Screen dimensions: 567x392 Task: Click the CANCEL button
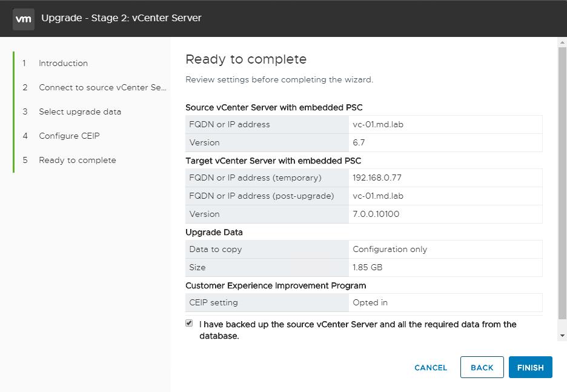coord(431,367)
